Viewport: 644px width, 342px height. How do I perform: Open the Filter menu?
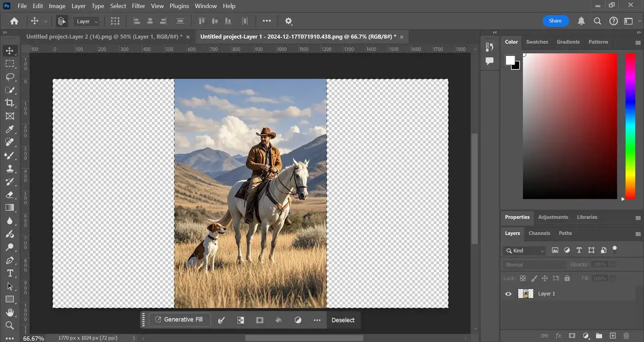[138, 6]
